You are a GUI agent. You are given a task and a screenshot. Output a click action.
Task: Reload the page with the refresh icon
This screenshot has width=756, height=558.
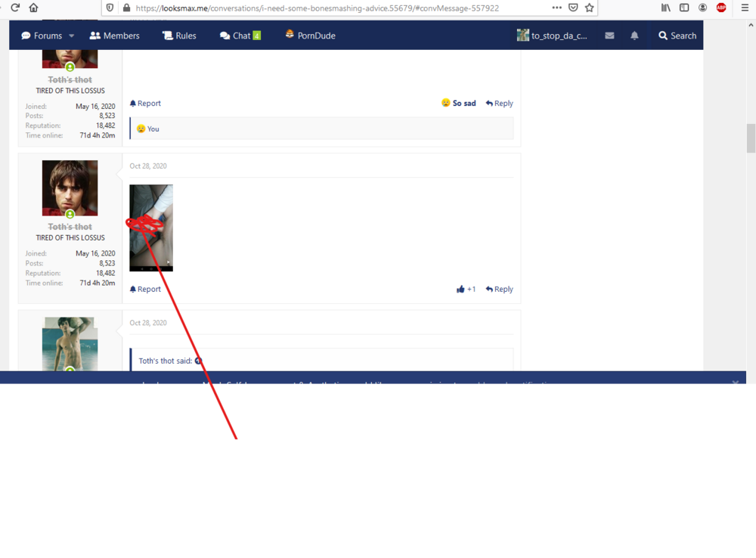(15, 8)
